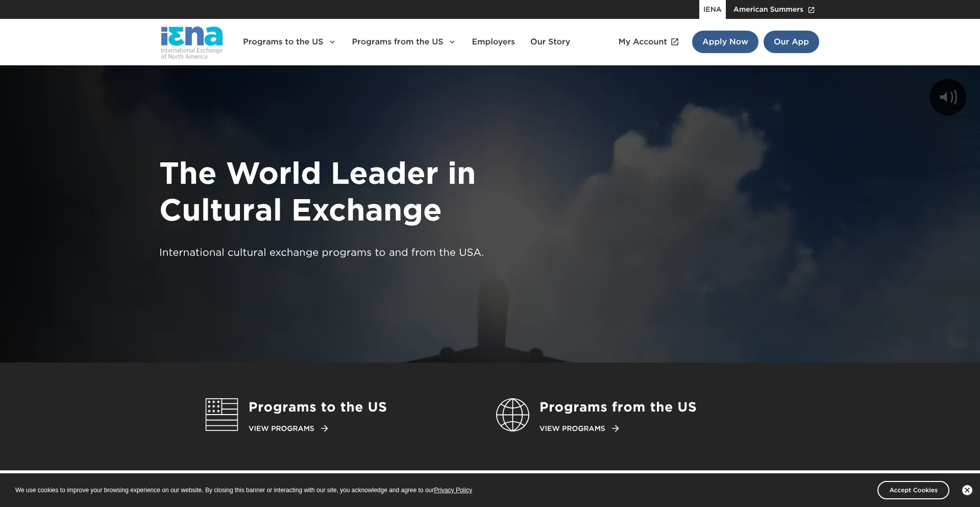This screenshot has width=980, height=507.
Task: Open the Privacy Policy link
Action: (452, 490)
